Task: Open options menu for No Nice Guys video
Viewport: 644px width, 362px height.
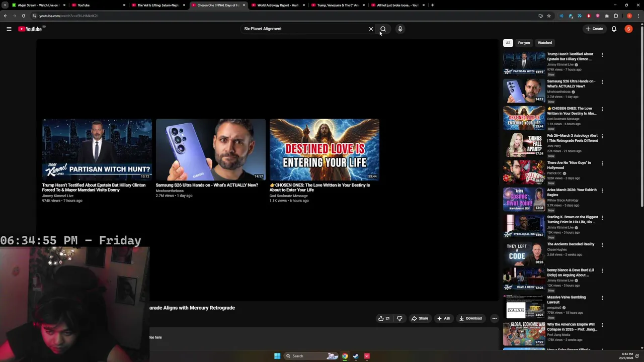Action: click(x=602, y=163)
